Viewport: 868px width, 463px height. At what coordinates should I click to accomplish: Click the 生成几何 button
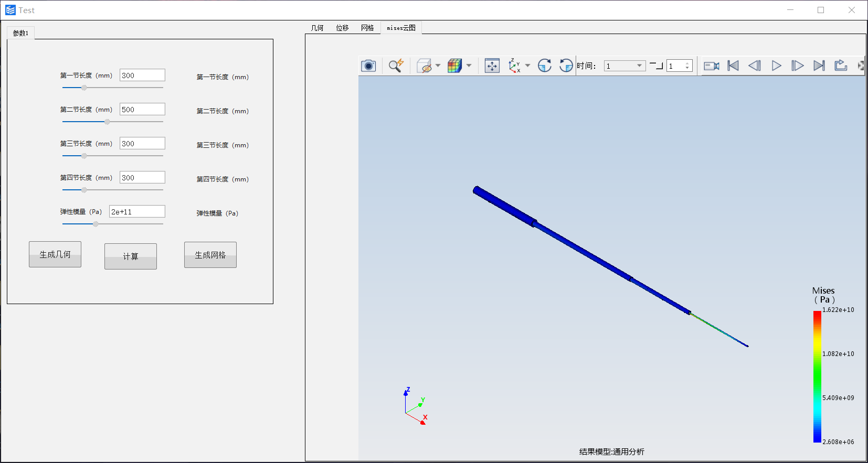55,254
